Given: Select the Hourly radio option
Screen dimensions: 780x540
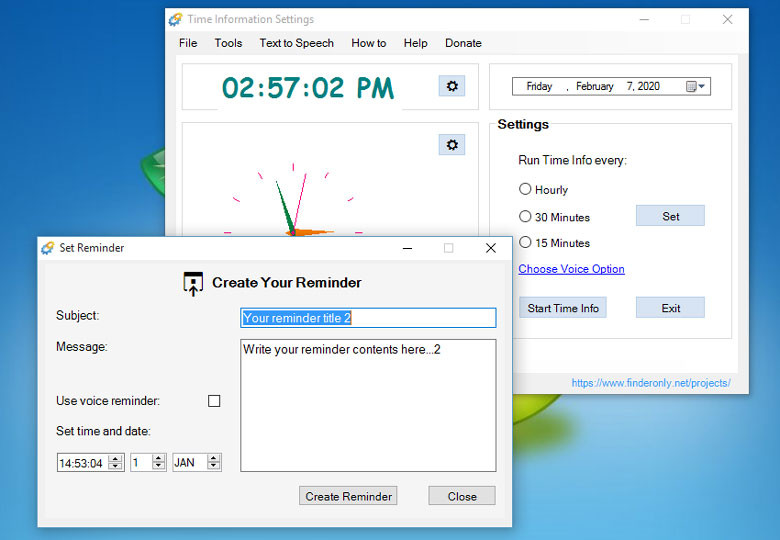Looking at the screenshot, I should (x=525, y=189).
